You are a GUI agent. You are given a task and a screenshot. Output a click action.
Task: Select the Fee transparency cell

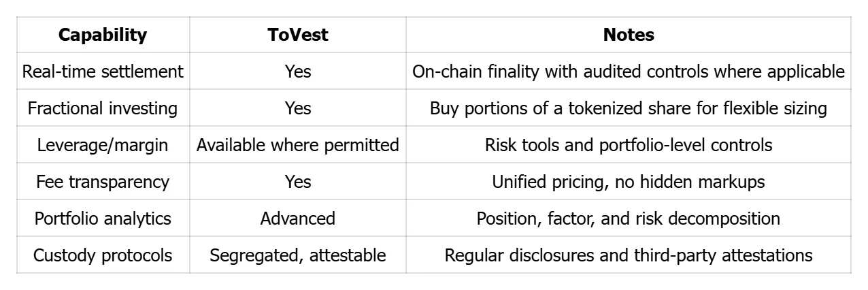tap(103, 182)
